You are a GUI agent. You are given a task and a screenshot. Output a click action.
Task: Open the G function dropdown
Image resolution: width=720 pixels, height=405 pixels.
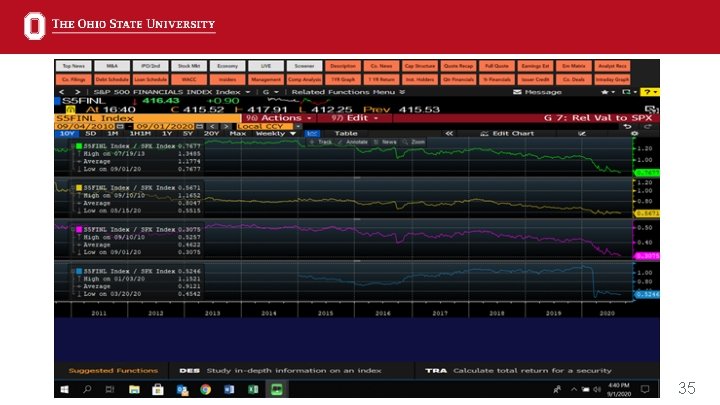(x=271, y=92)
